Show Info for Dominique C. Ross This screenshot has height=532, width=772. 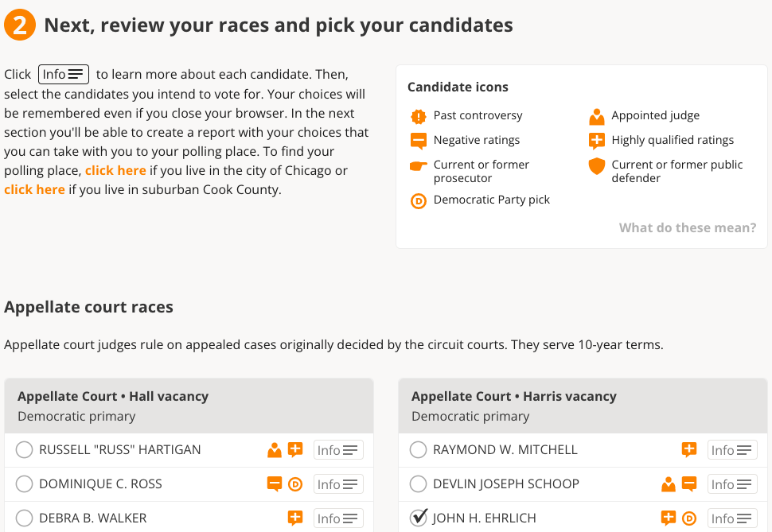tap(338, 484)
